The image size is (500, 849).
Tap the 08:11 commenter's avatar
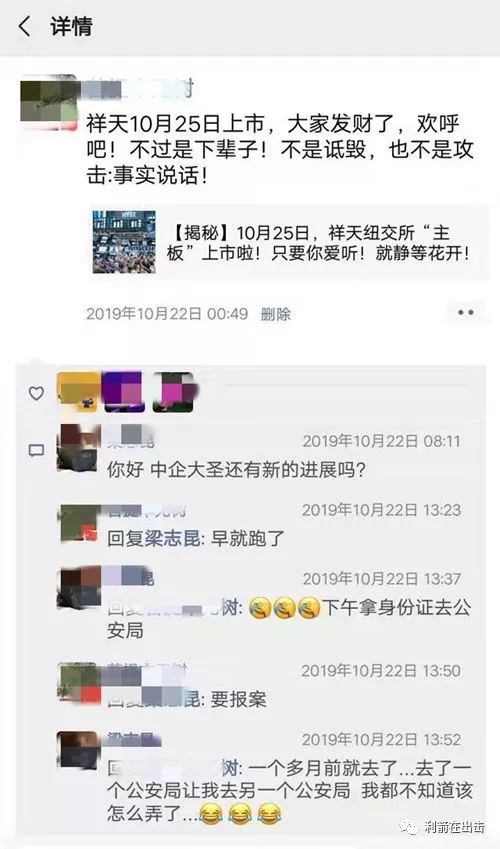pos(79,447)
